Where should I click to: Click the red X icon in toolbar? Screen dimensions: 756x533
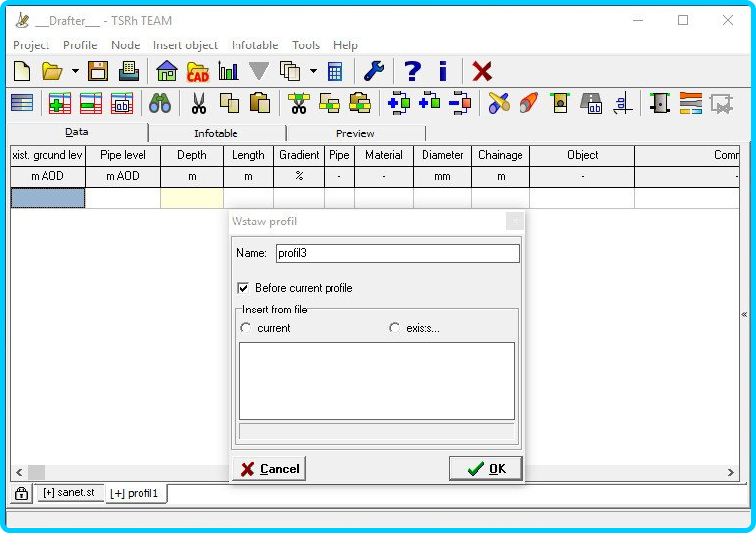click(482, 71)
